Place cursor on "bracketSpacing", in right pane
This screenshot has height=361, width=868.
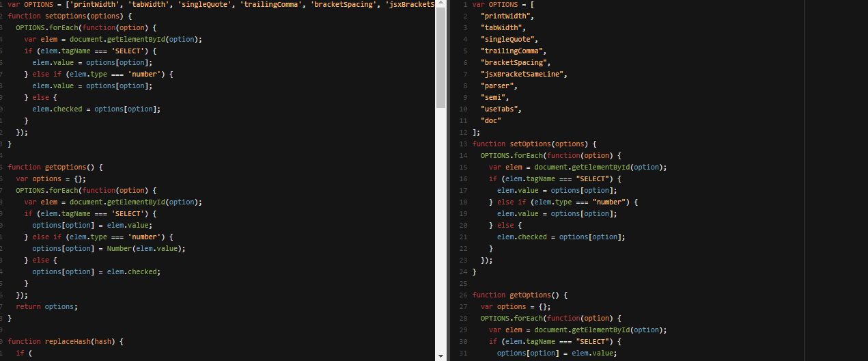point(516,62)
